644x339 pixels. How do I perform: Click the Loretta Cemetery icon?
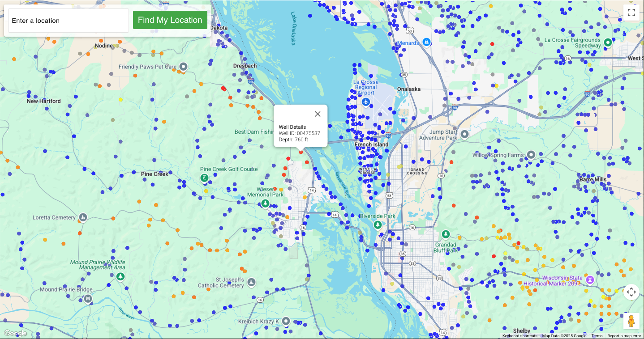coord(83,217)
